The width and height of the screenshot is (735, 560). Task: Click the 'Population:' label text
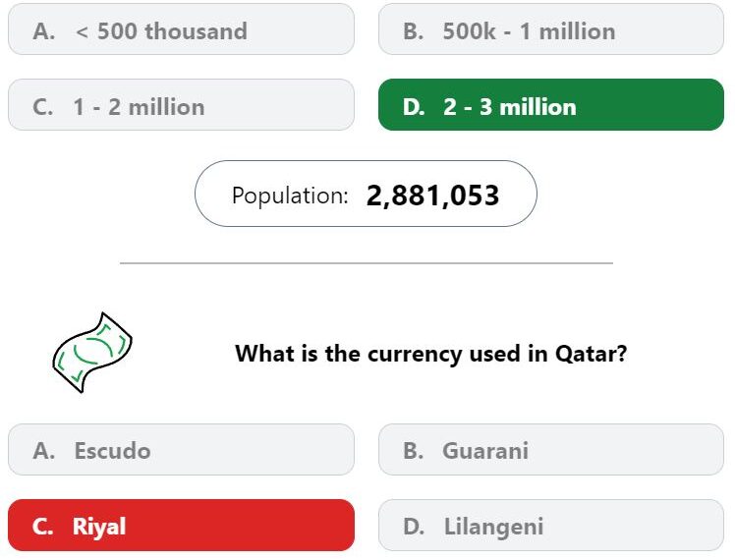(290, 196)
